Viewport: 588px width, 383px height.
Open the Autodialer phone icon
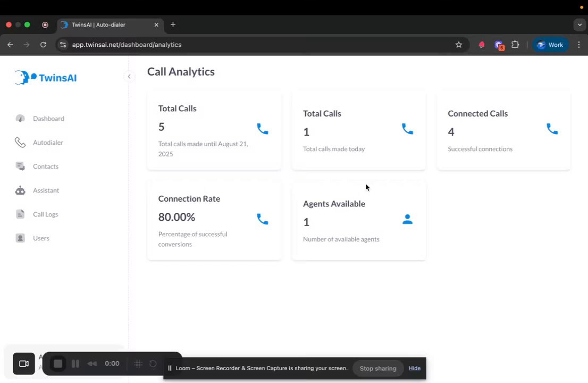pos(20,143)
